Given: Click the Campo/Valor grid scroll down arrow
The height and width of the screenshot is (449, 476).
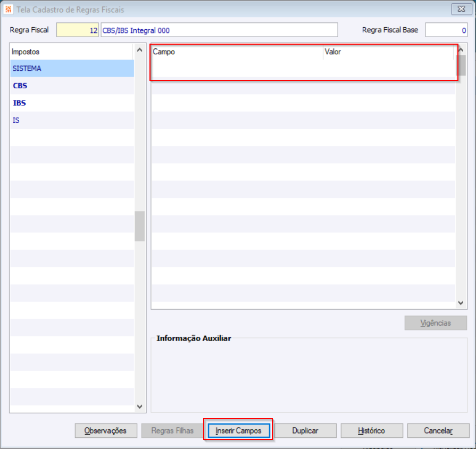Looking at the screenshot, I should 461,303.
